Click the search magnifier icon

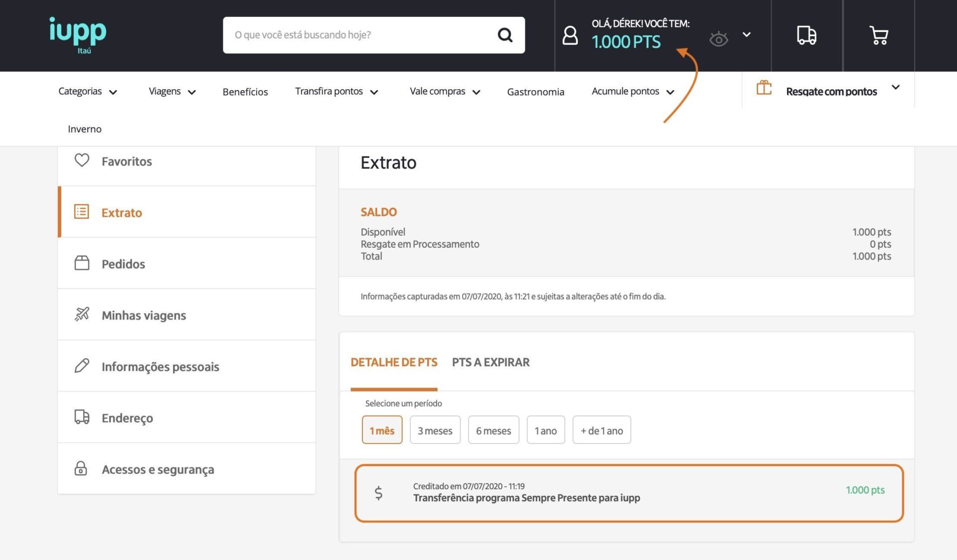(505, 35)
